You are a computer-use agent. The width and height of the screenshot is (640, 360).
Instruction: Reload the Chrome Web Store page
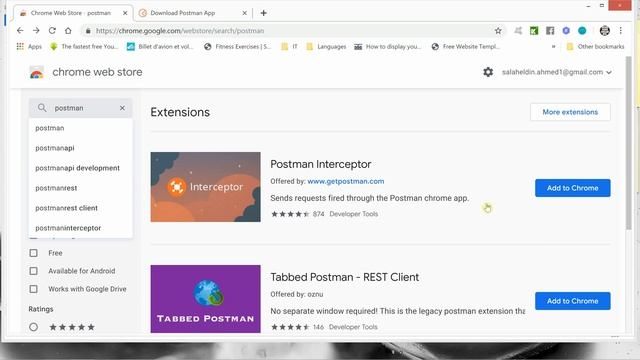[x=52, y=31]
